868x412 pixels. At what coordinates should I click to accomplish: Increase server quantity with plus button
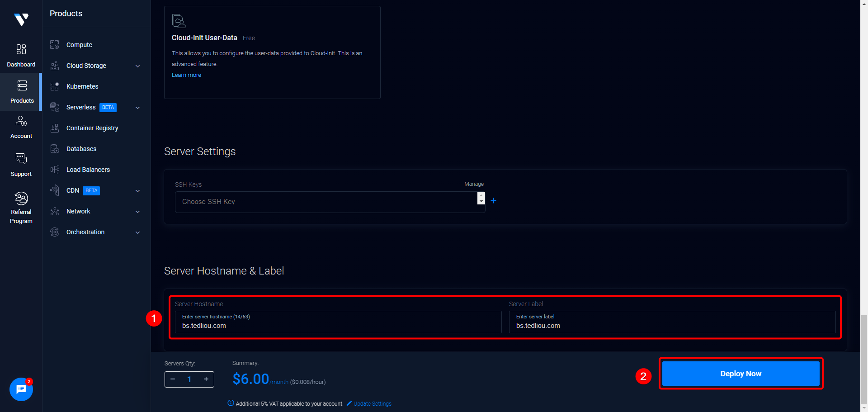206,379
